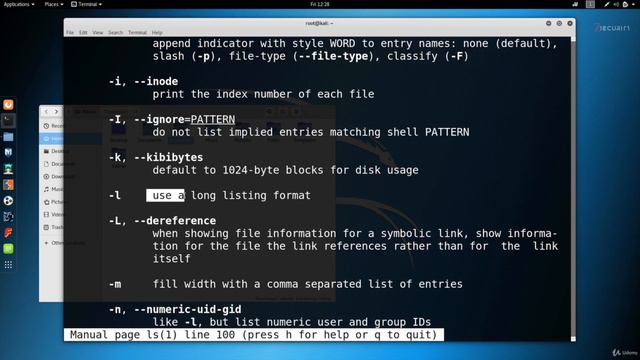The image size is (640, 360).
Task: Click the white ball-shaped dock icon
Action: [8, 201]
